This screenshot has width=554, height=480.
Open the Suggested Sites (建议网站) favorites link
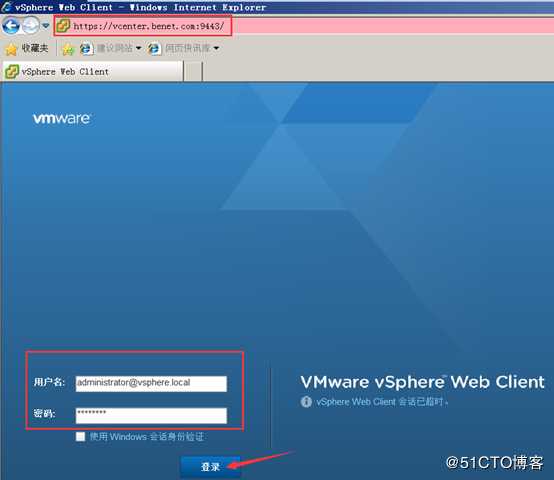pyautogui.click(x=115, y=48)
